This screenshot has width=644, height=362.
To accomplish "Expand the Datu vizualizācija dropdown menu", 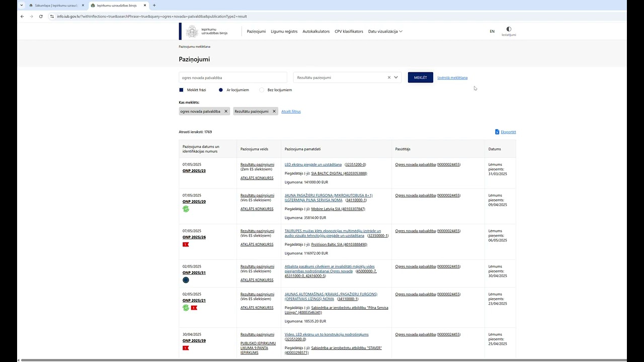I will tap(385, 31).
